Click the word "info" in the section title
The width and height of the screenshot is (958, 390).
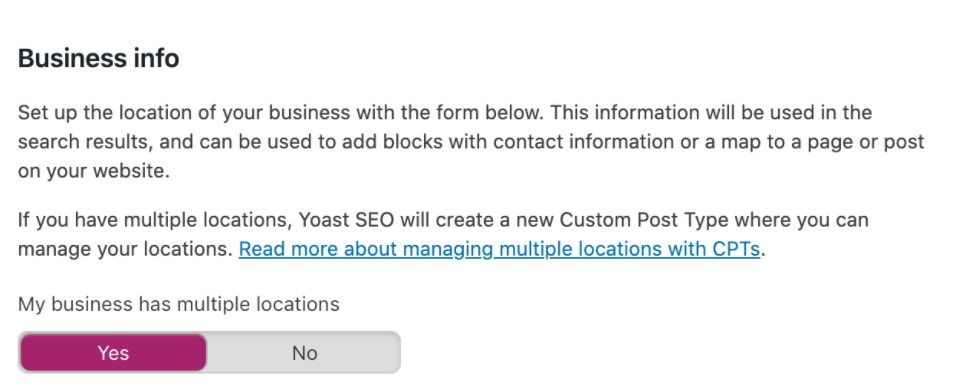156,58
